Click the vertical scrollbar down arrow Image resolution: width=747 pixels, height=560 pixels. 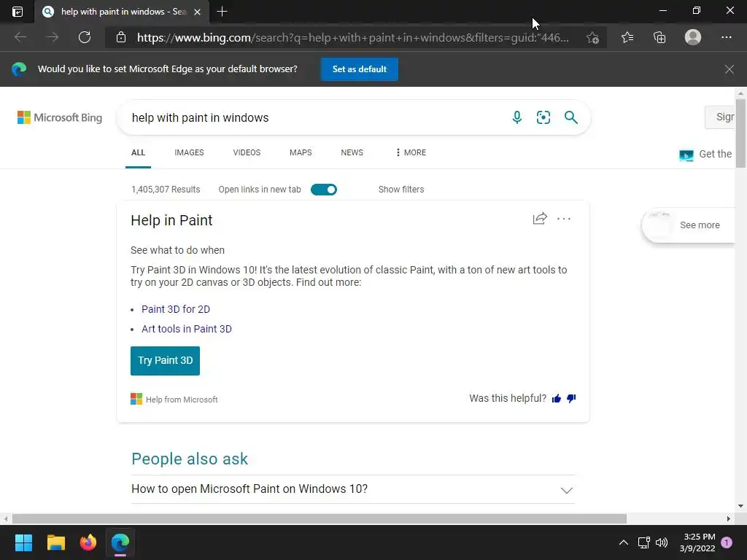click(740, 506)
